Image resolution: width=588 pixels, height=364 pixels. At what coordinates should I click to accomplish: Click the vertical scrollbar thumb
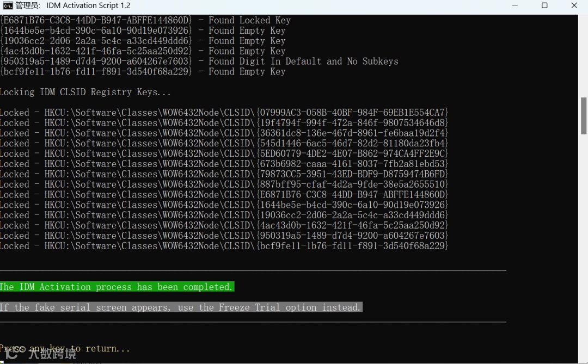[584, 115]
